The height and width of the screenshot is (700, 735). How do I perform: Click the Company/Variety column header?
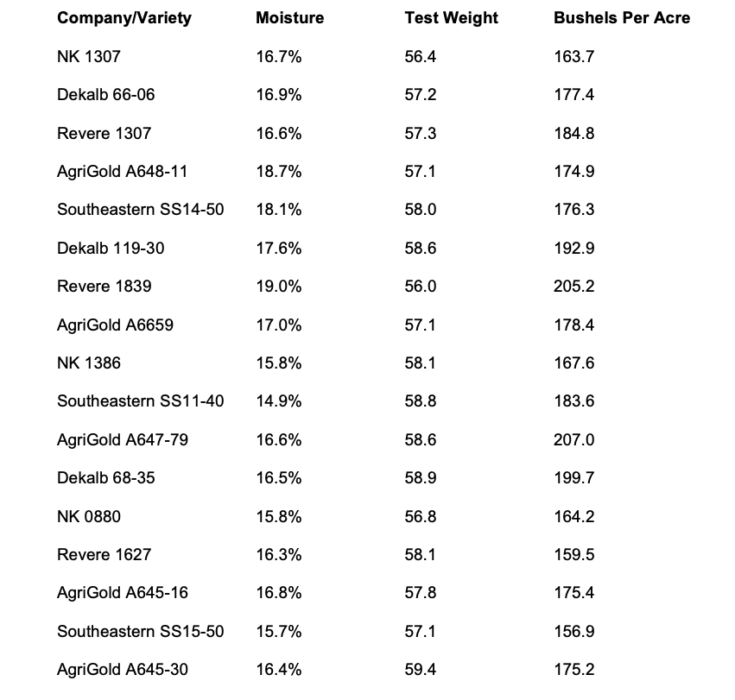click(124, 18)
